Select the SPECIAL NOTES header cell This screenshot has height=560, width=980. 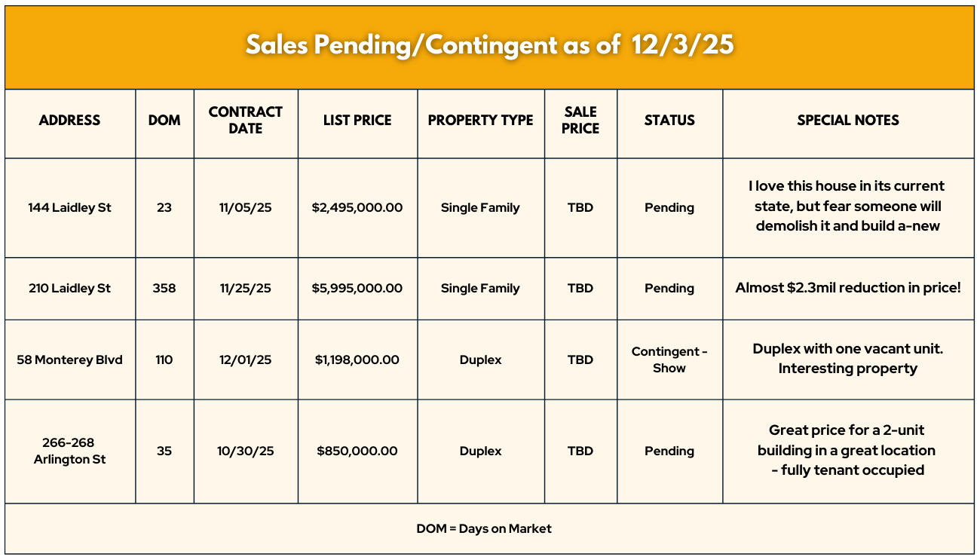click(848, 121)
